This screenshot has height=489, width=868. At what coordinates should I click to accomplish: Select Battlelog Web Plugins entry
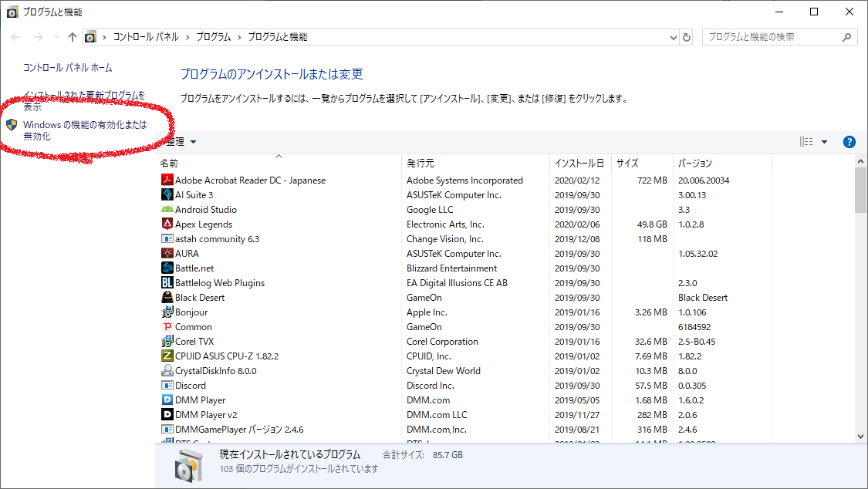pyautogui.click(x=220, y=282)
